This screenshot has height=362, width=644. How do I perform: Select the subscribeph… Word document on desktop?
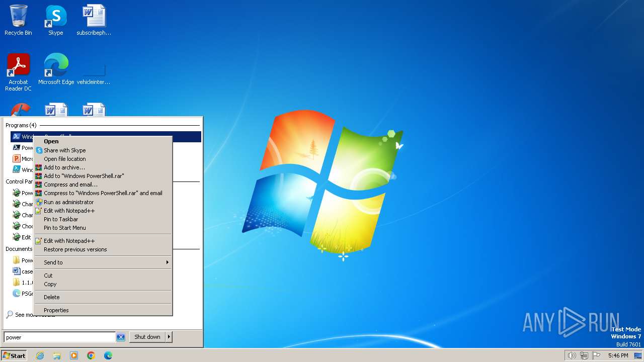pos(94,20)
